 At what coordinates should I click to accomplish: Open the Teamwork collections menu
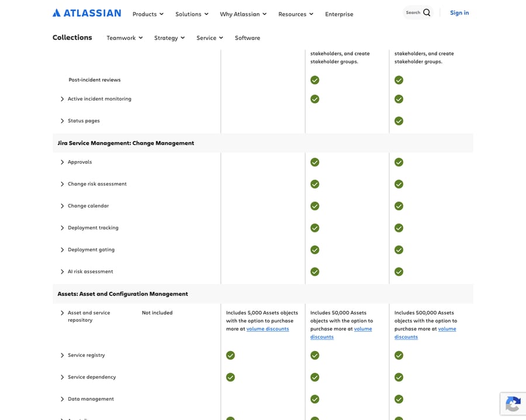[124, 38]
